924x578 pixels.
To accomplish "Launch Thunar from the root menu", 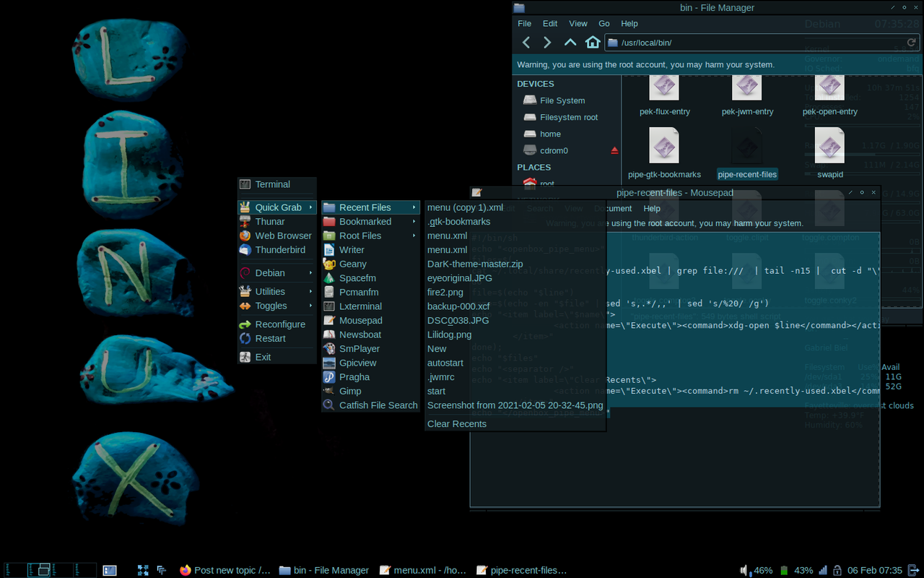I will (277, 222).
